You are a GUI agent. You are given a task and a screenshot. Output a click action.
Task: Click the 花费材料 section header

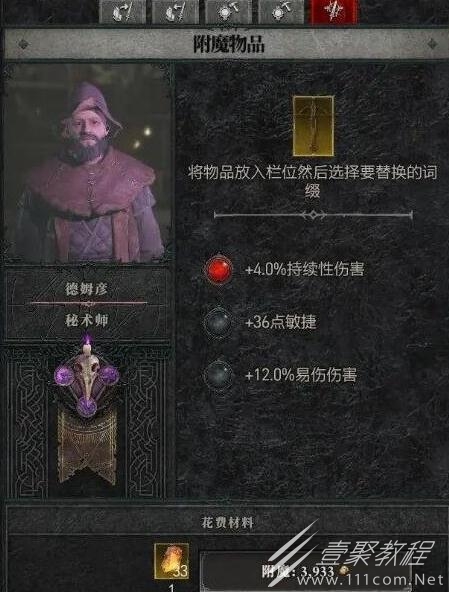point(227,523)
